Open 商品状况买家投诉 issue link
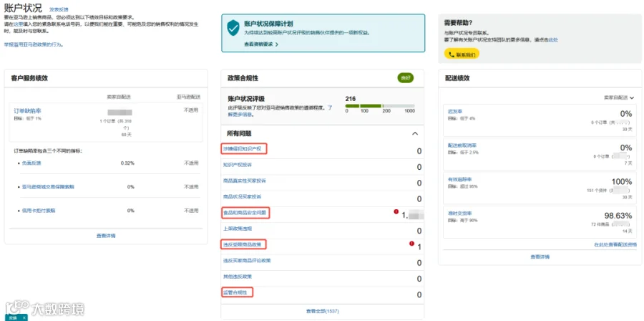Viewport: 644px width, 321px height. tap(242, 197)
